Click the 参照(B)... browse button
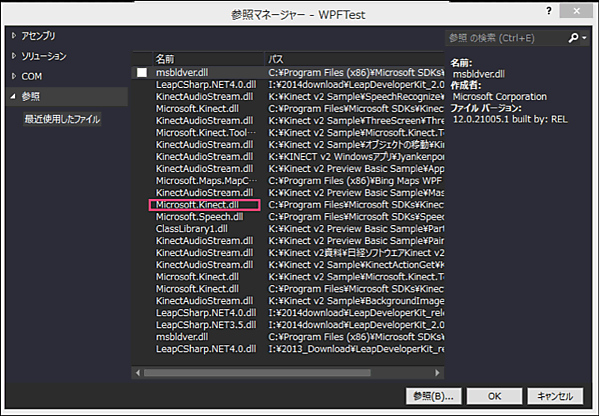This screenshot has width=600, height=416. (x=434, y=396)
